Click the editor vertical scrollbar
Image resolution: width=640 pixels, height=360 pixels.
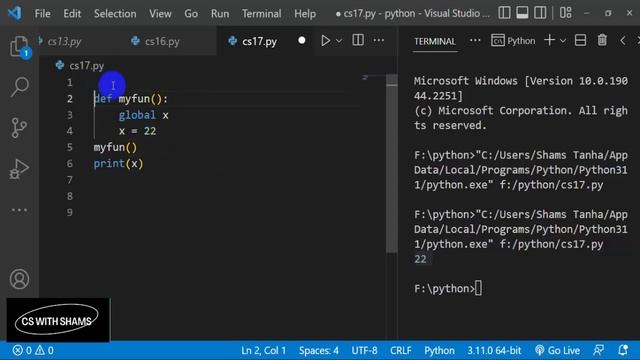point(391,163)
